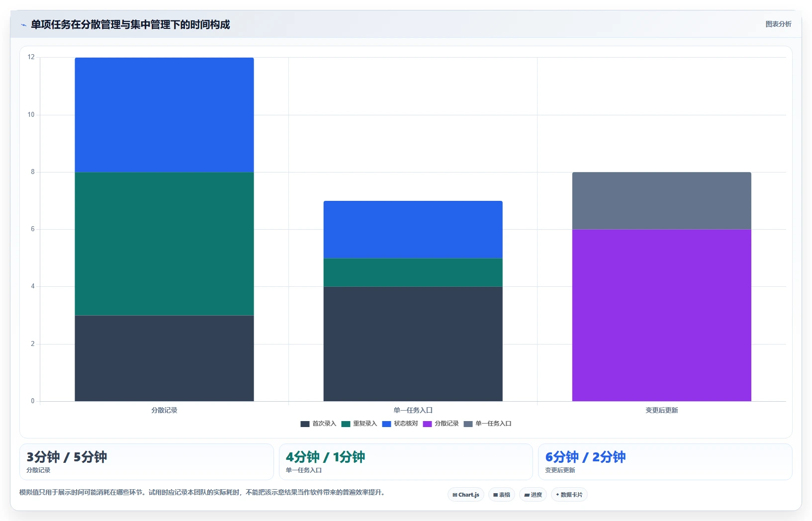Click the chart title 单项任务在分散管理与集中管理下的时间构成
Image resolution: width=812 pixels, height=521 pixels.
tap(130, 24)
